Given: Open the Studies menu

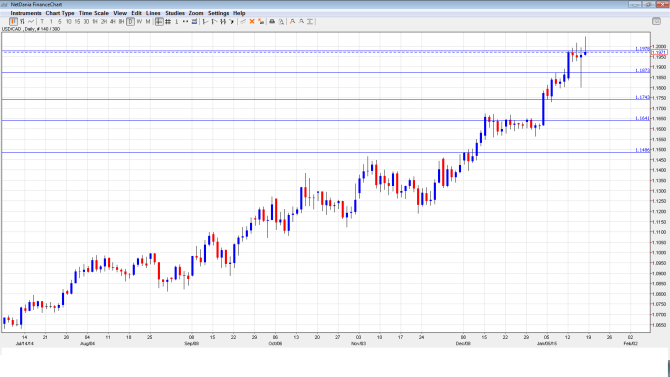Looking at the screenshot, I should coord(175,13).
